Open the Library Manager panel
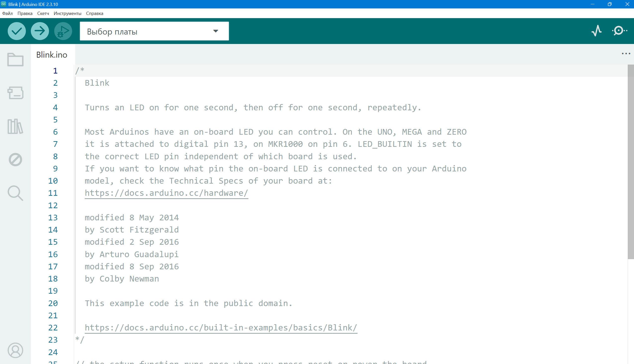This screenshot has width=634, height=364. point(15,126)
